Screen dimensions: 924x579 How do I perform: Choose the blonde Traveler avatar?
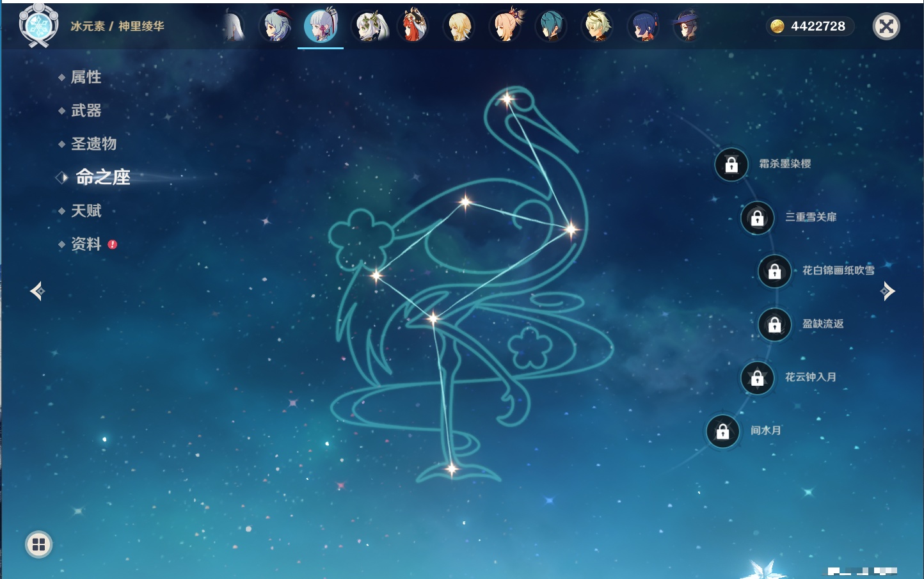[459, 27]
